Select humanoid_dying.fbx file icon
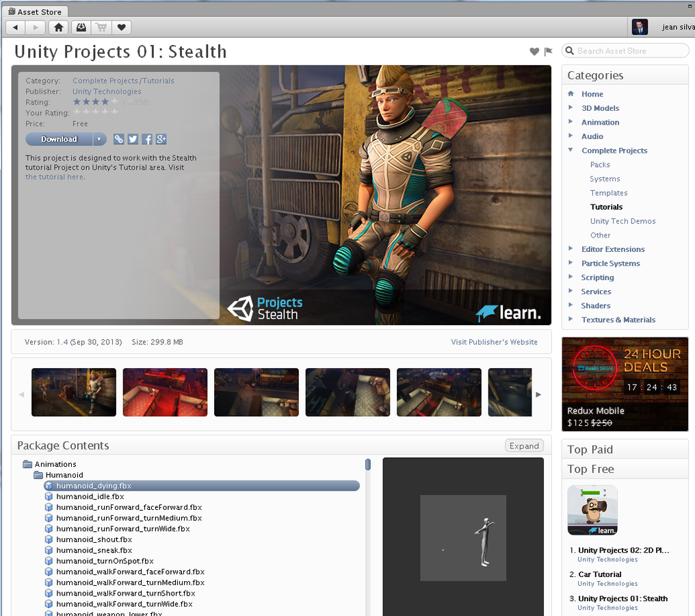Image resolution: width=695 pixels, height=616 pixels. pyautogui.click(x=49, y=486)
